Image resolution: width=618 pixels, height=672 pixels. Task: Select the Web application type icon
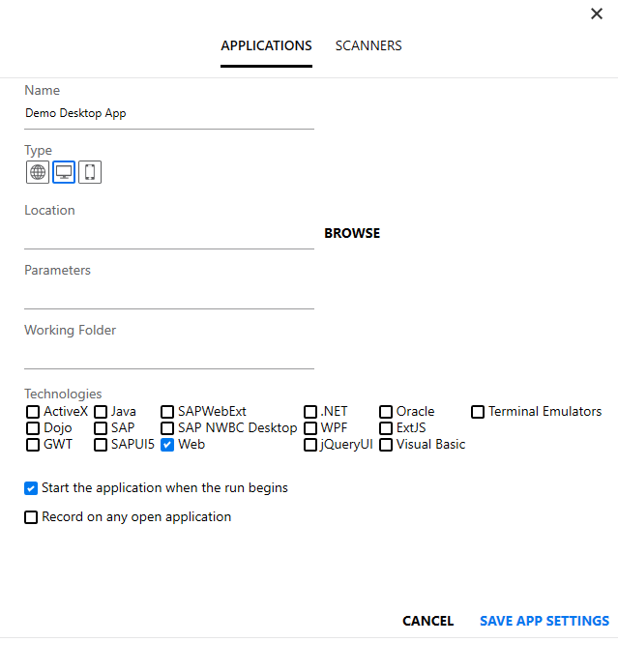tap(38, 172)
